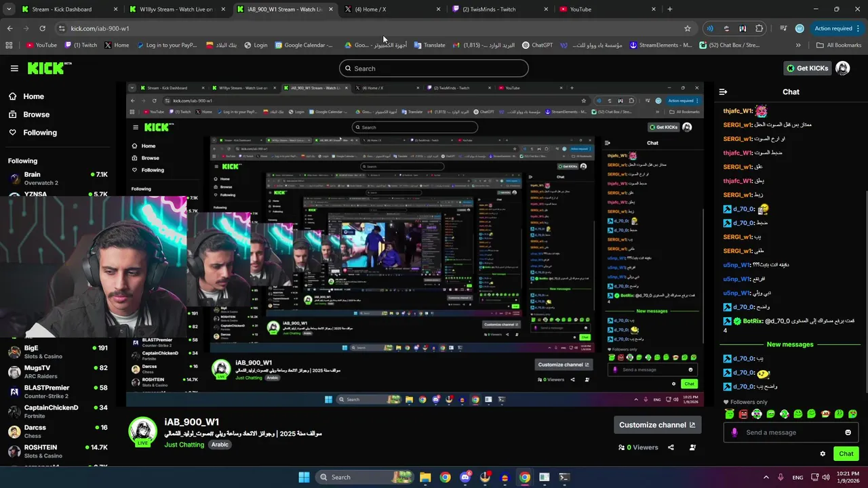868x488 pixels.
Task: Show hidden system tray icons
Action: [x=766, y=477]
